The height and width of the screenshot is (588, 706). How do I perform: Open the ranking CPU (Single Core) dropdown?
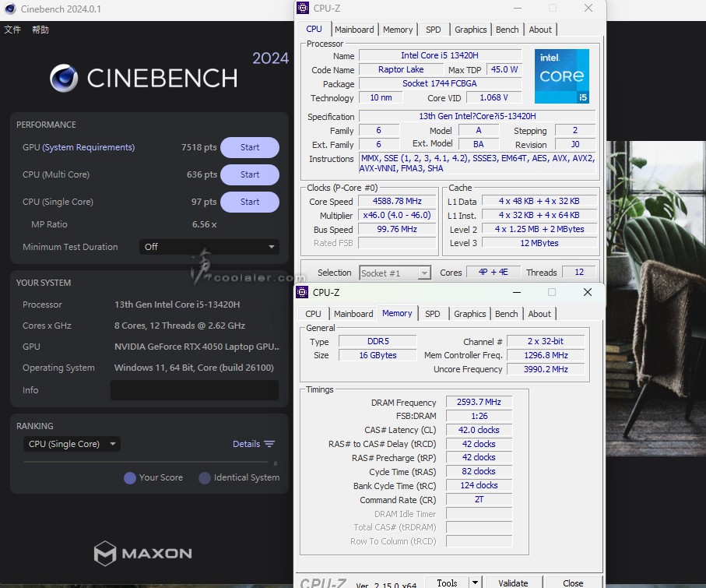pyautogui.click(x=72, y=444)
